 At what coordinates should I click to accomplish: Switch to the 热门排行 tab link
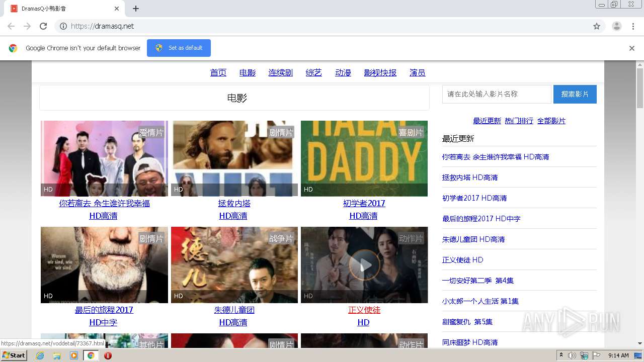(519, 121)
